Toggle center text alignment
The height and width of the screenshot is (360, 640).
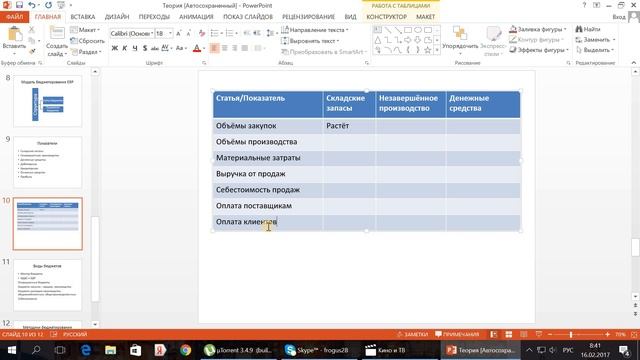pos(224,48)
